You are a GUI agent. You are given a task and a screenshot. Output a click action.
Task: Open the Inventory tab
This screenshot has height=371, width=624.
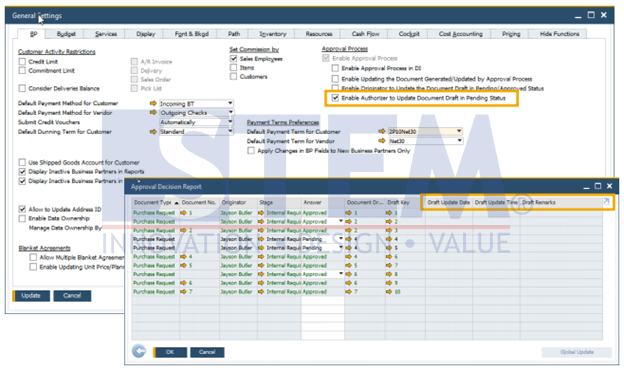pos(273,34)
